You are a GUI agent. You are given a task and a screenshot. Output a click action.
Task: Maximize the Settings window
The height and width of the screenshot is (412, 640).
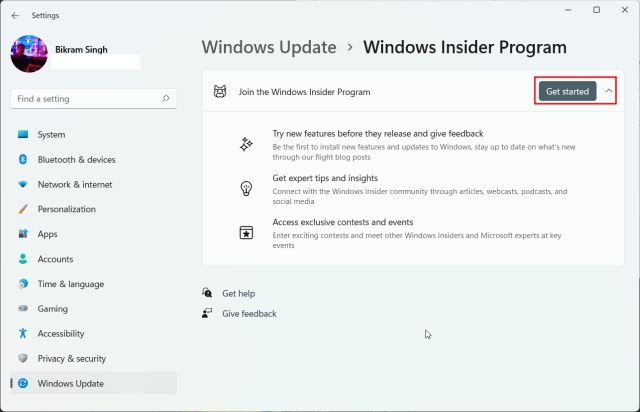(596, 10)
